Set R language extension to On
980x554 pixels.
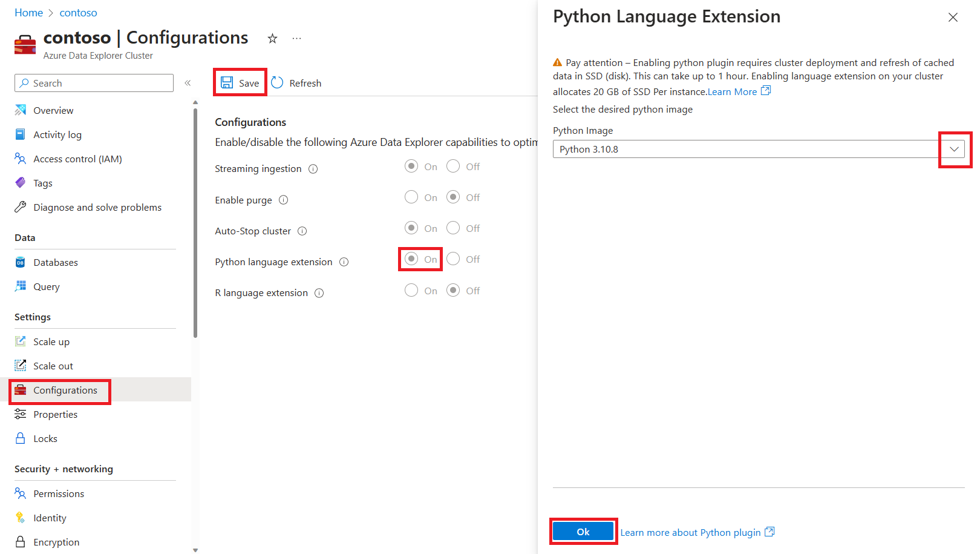[411, 290]
